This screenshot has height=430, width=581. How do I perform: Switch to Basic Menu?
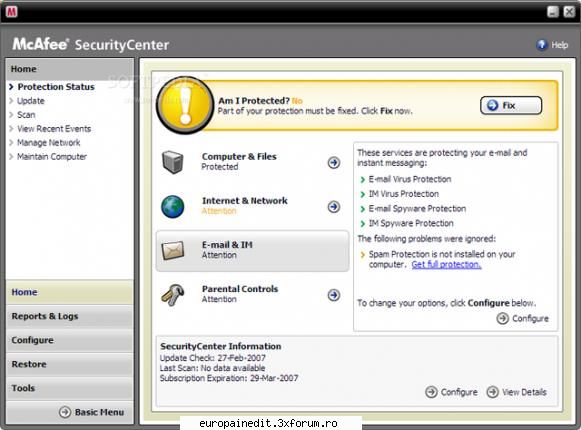(x=92, y=412)
